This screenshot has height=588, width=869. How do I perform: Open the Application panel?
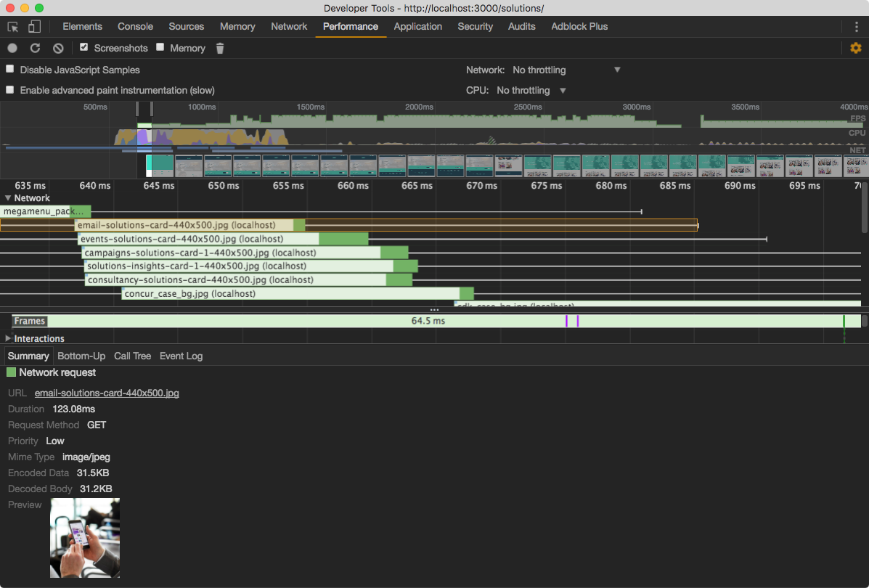point(418,26)
